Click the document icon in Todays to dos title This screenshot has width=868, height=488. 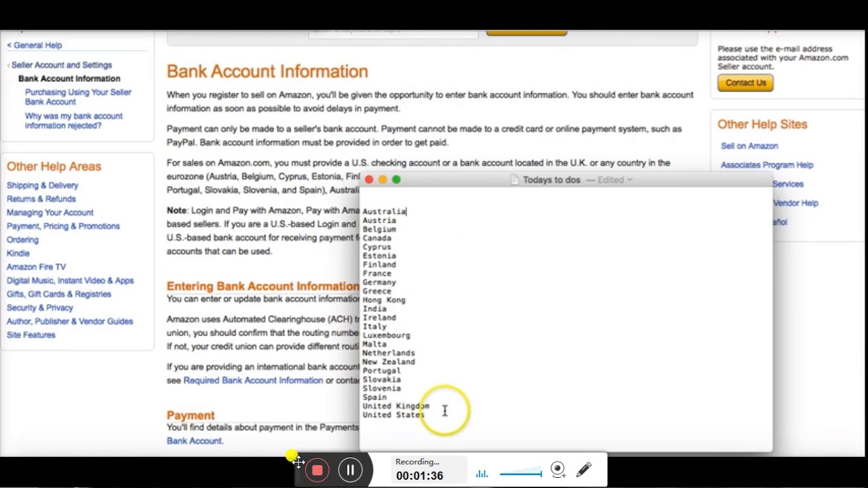point(515,180)
